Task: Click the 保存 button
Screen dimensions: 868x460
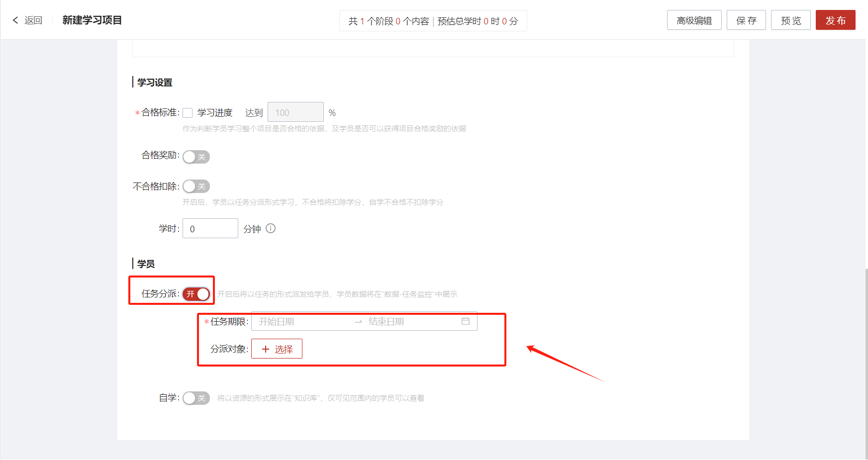Action: 746,20
